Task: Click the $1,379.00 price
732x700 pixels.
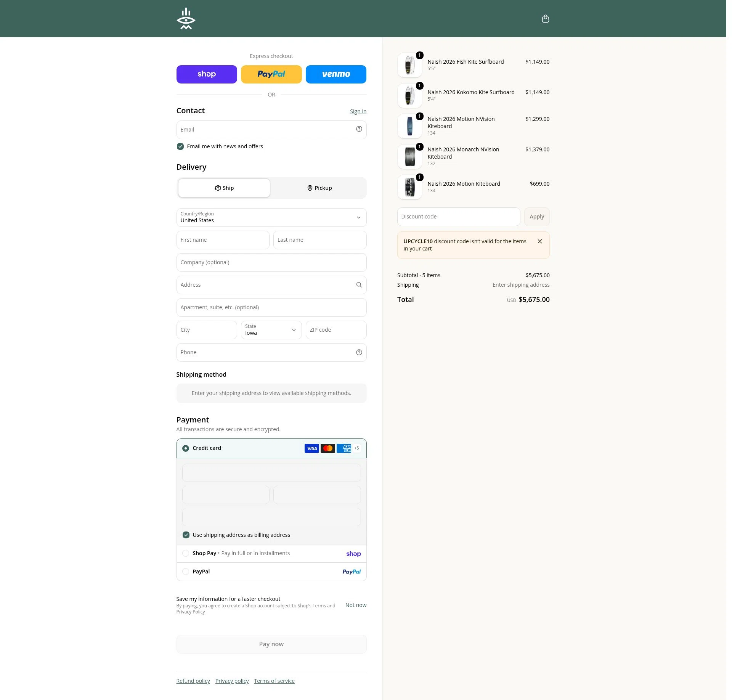Action: [x=538, y=149]
